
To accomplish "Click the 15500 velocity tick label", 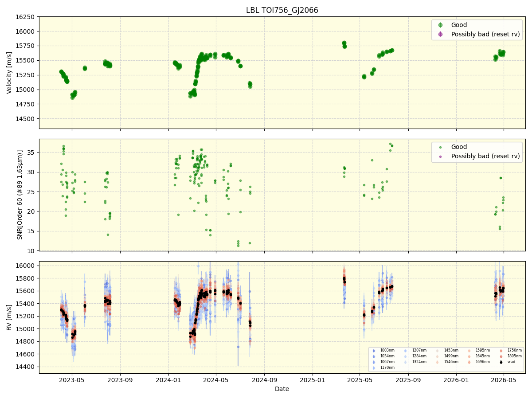I will coord(25,60).
